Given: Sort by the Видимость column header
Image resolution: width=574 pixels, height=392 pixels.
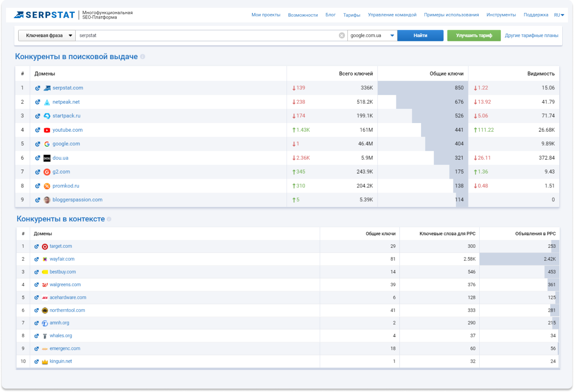Looking at the screenshot, I should pos(541,74).
